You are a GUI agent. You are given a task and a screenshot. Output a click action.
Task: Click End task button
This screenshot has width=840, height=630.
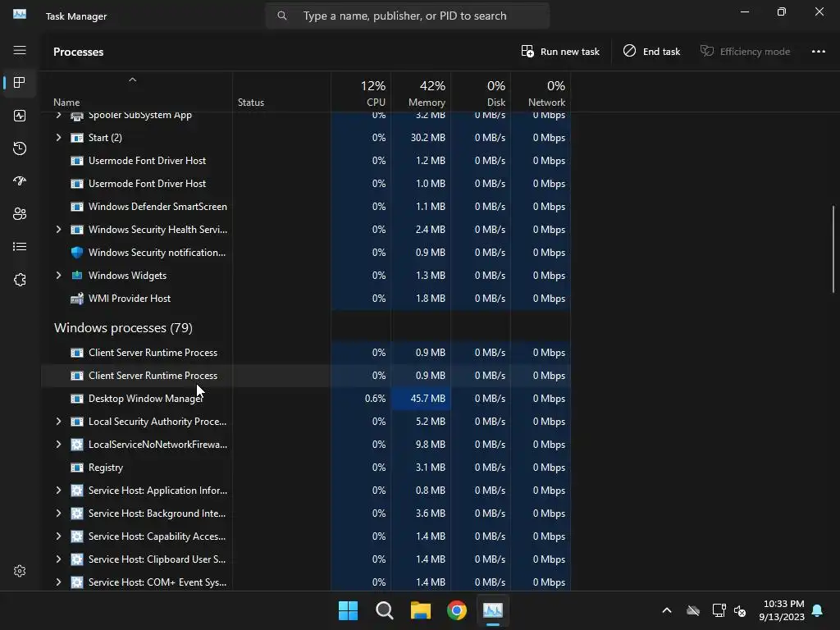coord(651,52)
